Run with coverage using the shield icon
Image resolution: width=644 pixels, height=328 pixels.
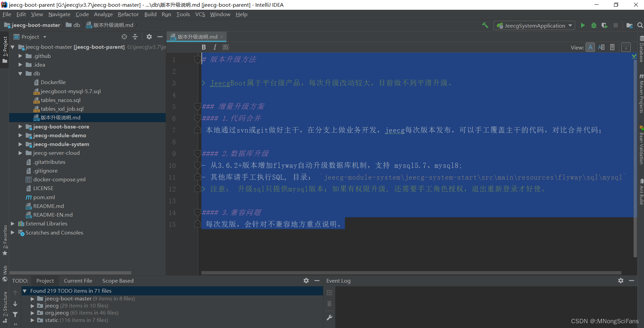click(605, 26)
